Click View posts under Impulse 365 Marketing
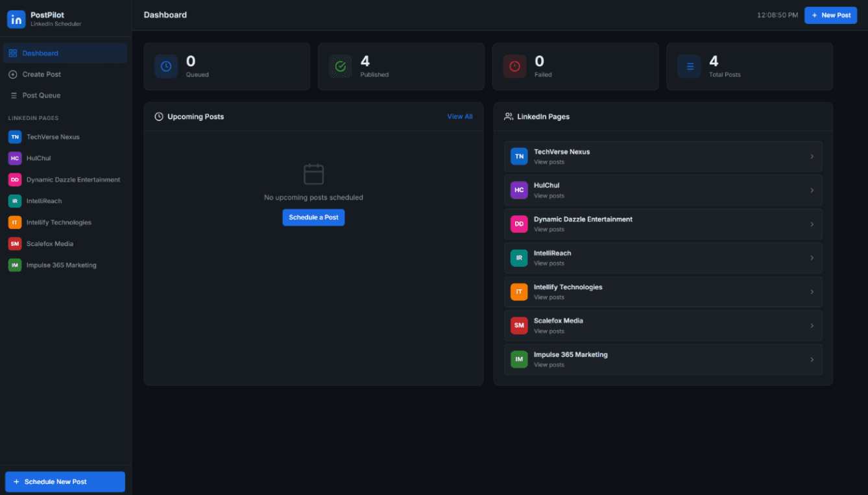This screenshot has height=495, width=868. (x=549, y=365)
